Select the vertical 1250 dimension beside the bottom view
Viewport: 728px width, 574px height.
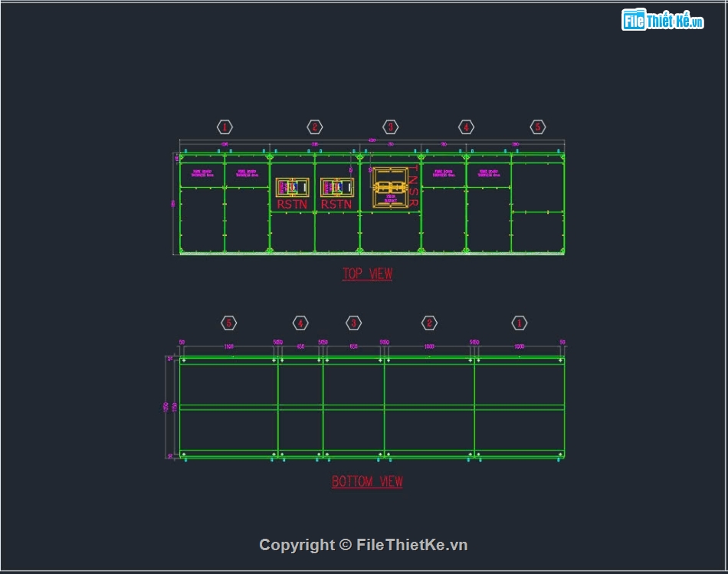point(166,407)
